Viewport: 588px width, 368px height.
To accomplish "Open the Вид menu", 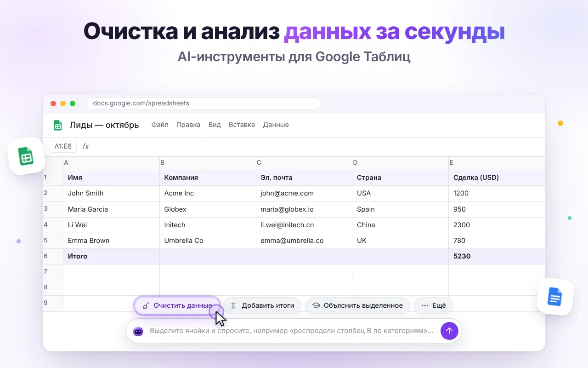I will coord(215,125).
